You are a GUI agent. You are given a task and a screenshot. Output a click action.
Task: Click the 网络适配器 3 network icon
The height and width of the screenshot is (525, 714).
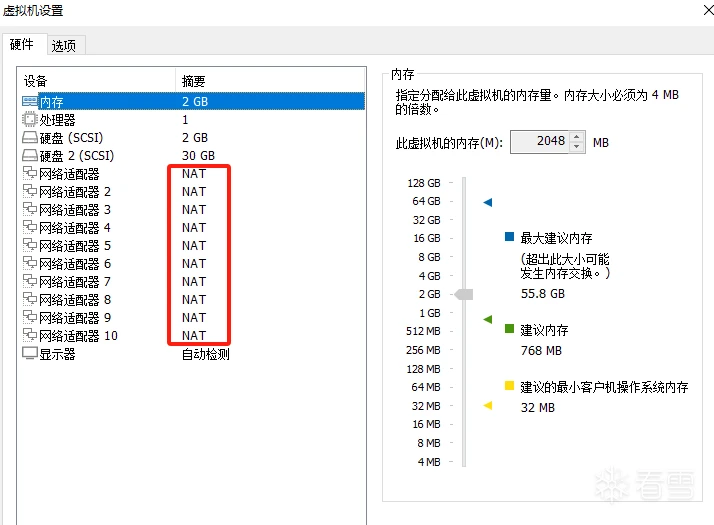30,209
